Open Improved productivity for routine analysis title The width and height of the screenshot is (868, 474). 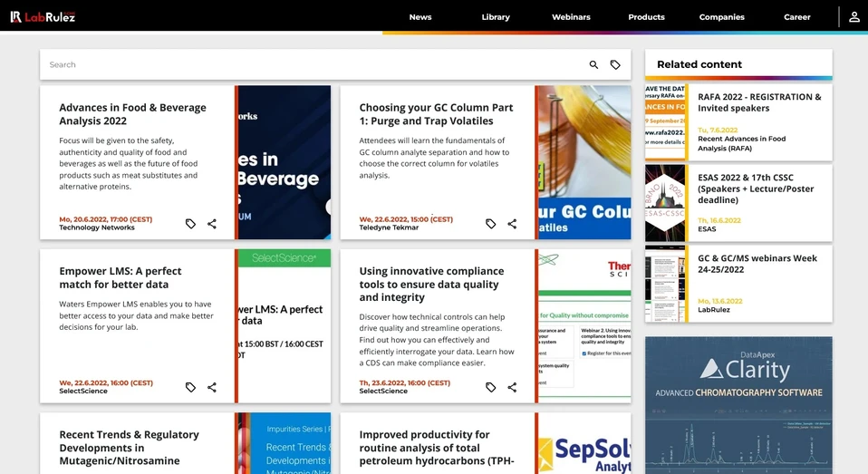point(436,448)
